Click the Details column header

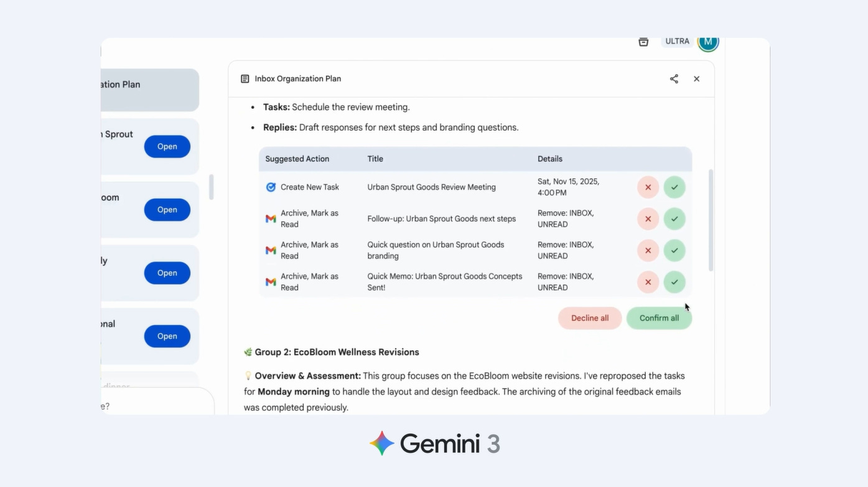coord(550,159)
